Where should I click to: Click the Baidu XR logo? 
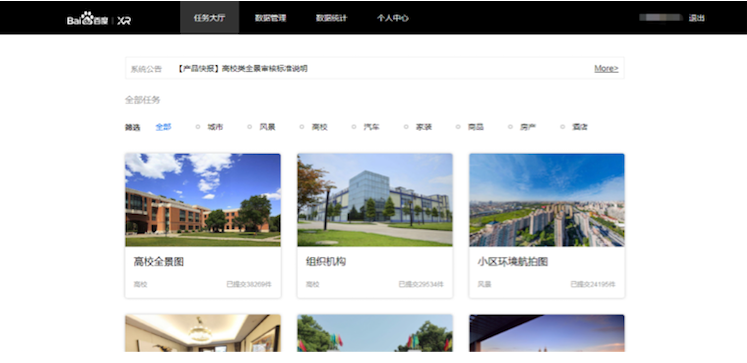pyautogui.click(x=99, y=19)
